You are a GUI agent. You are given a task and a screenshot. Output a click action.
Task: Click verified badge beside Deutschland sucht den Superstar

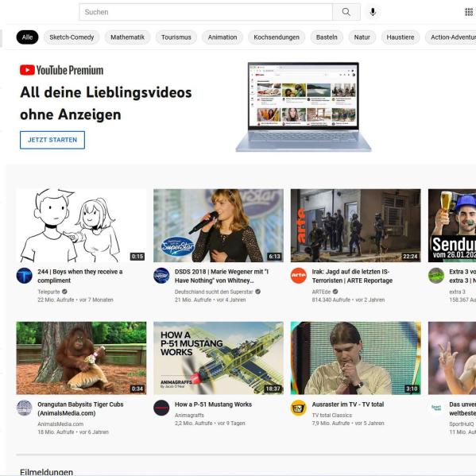point(257,292)
